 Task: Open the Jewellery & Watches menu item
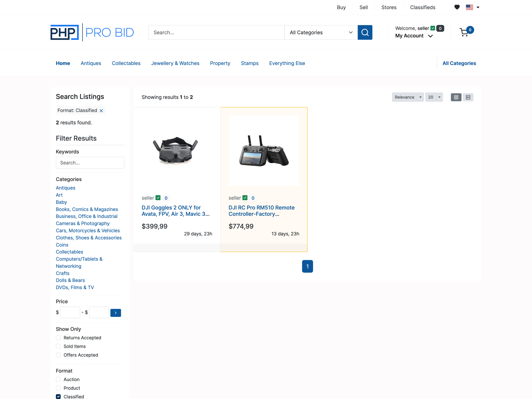175,63
